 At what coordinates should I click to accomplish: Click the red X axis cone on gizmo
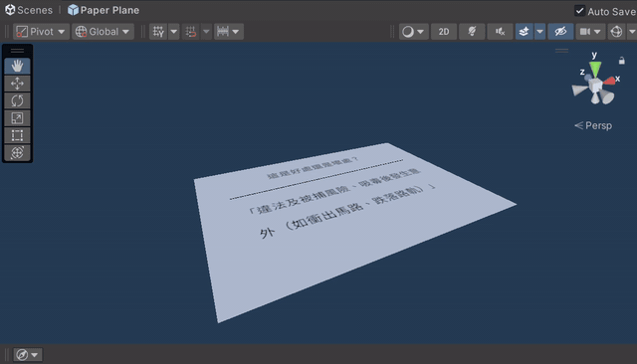click(609, 81)
